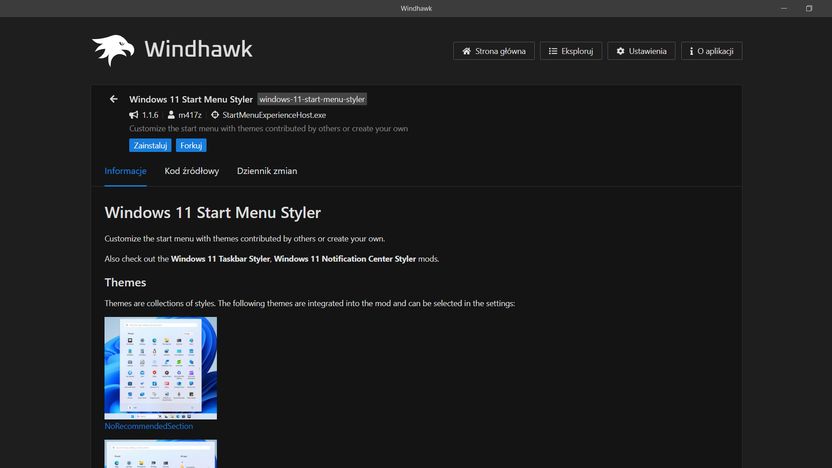The width and height of the screenshot is (832, 468).
Task: Click the gray mod description under the version line
Action: click(x=268, y=128)
